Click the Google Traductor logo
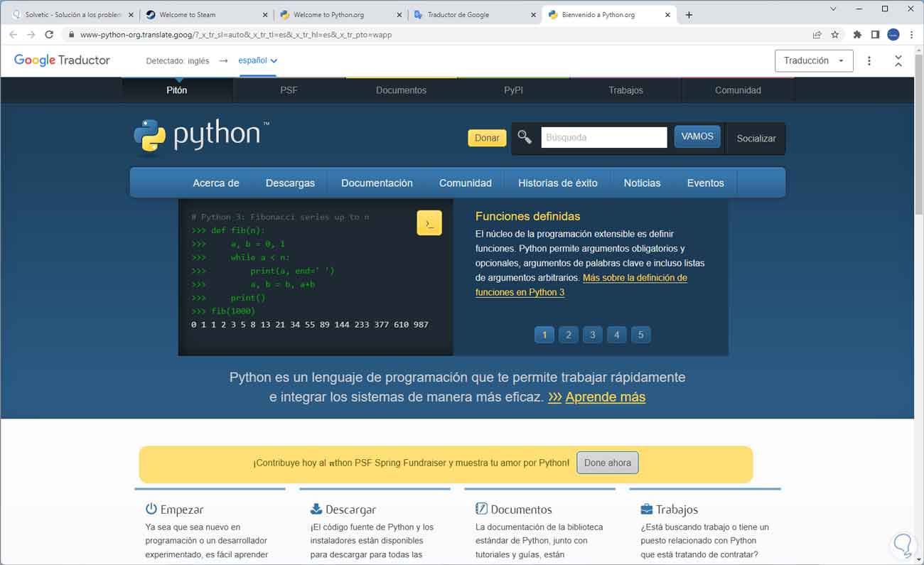This screenshot has height=565, width=924. point(62,60)
